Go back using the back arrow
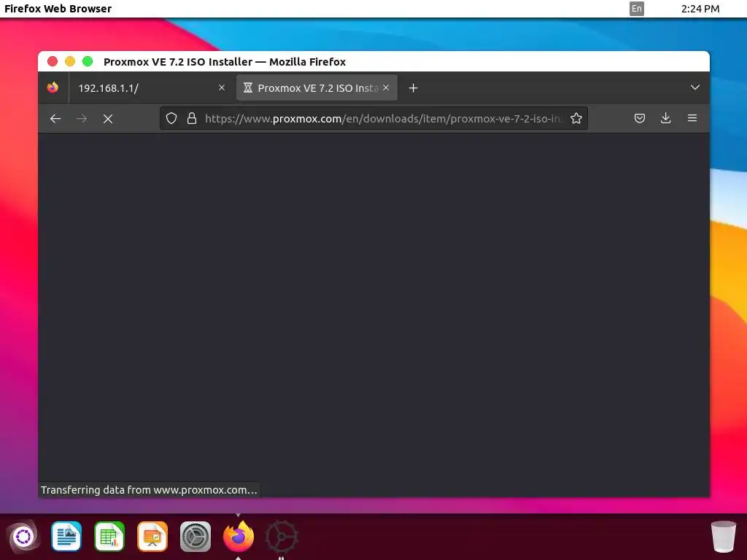Image resolution: width=747 pixels, height=560 pixels. click(55, 119)
